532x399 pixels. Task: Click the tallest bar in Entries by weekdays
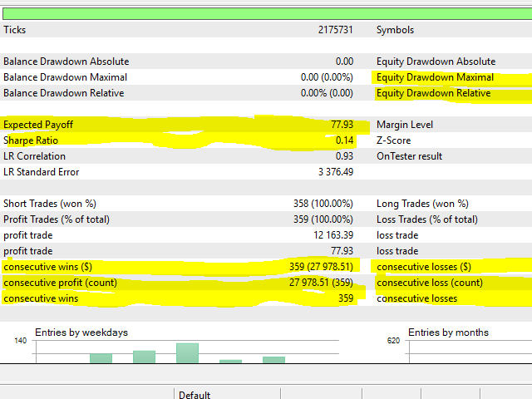[187, 352]
